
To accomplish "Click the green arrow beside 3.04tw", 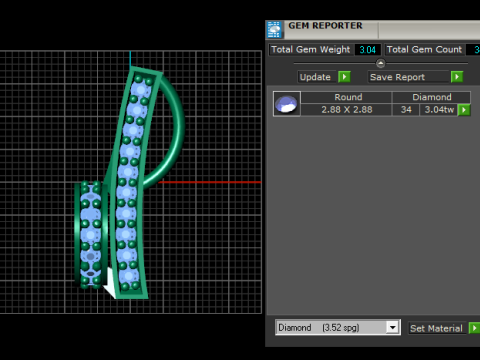I will (x=464, y=110).
